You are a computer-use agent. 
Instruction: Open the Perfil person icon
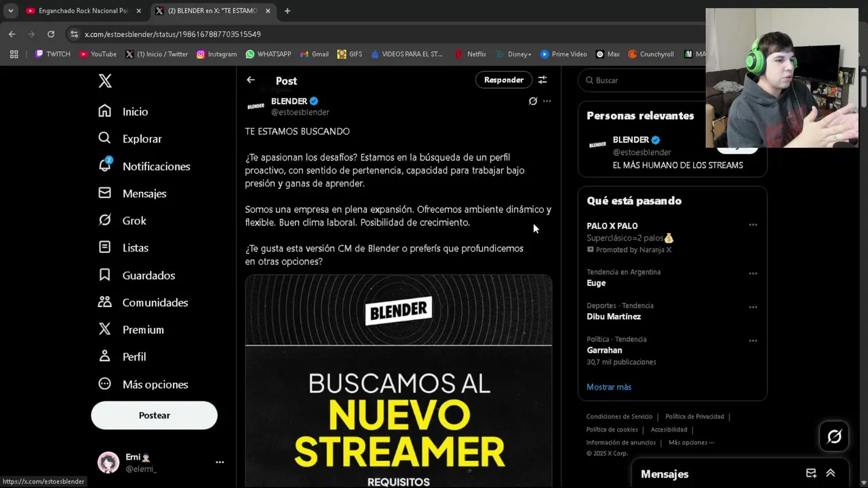pyautogui.click(x=104, y=356)
